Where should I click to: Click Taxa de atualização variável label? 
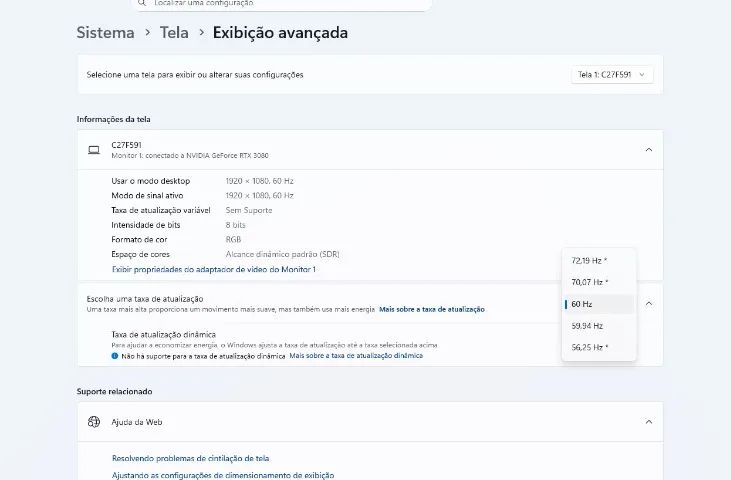[161, 210]
